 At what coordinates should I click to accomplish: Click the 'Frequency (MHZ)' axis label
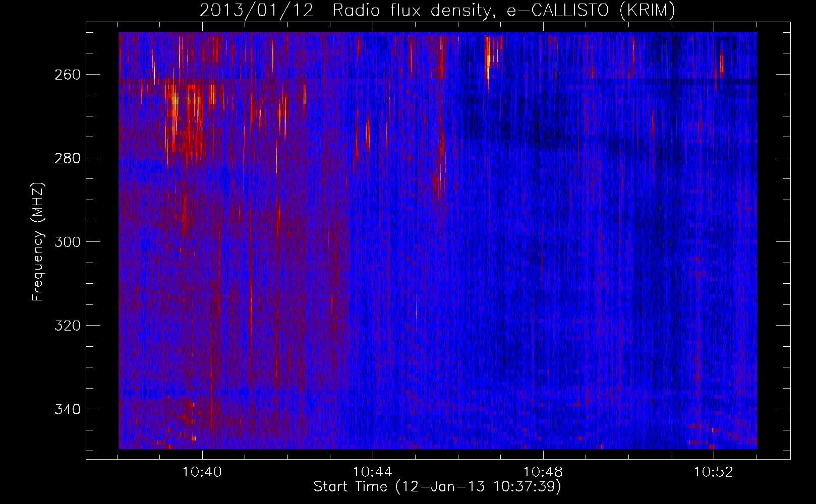click(x=38, y=241)
